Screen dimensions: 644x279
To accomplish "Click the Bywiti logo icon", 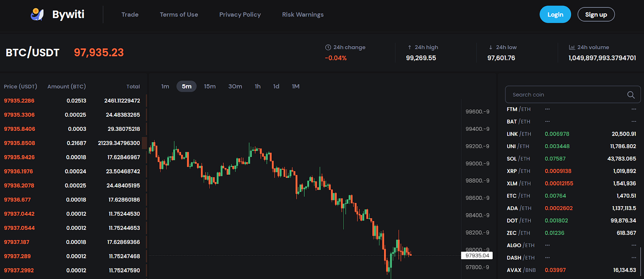I will 37,14.
